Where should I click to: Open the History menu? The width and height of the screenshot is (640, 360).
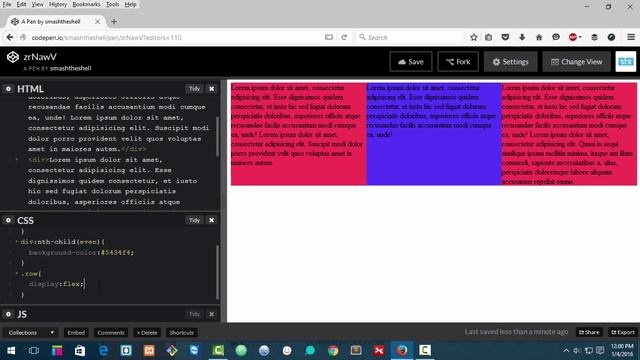pos(58,4)
